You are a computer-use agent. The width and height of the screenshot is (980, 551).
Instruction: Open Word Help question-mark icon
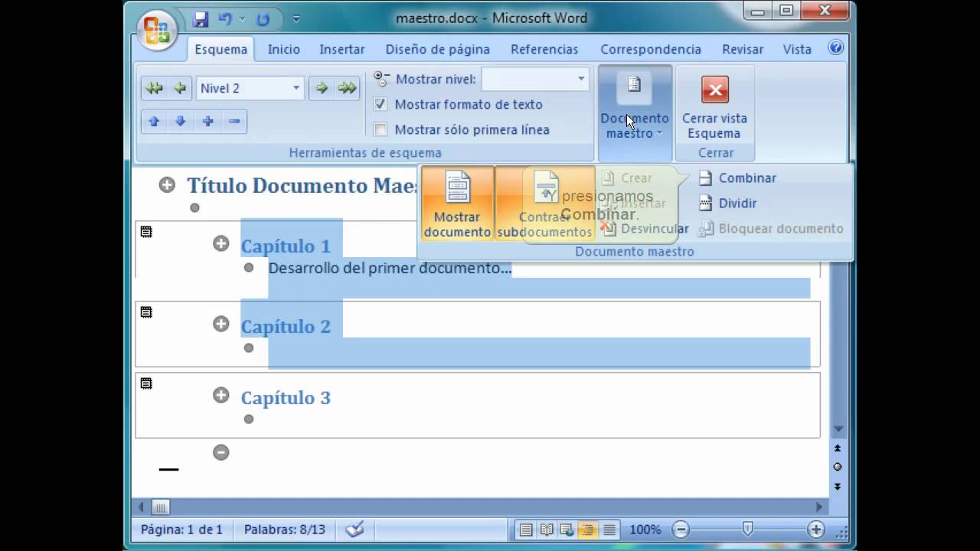click(836, 47)
